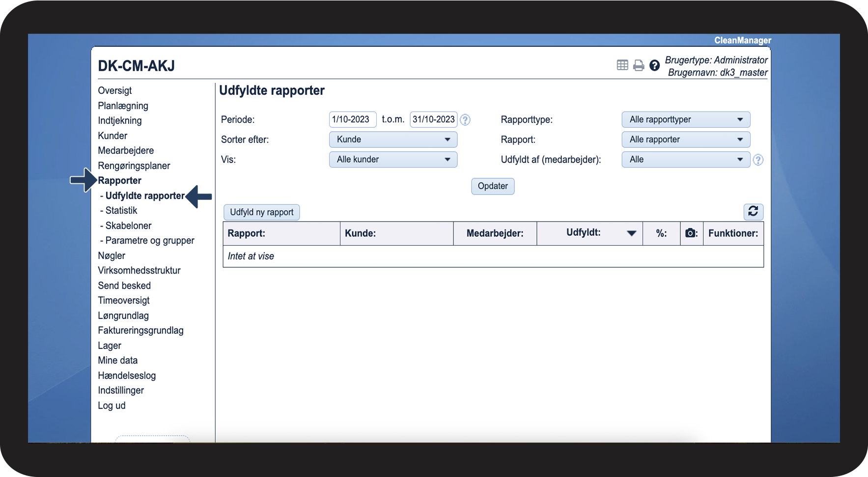Click the help icon beside Udfyldt af dropdown
Viewport: 868px width, 477px height.
tap(758, 160)
